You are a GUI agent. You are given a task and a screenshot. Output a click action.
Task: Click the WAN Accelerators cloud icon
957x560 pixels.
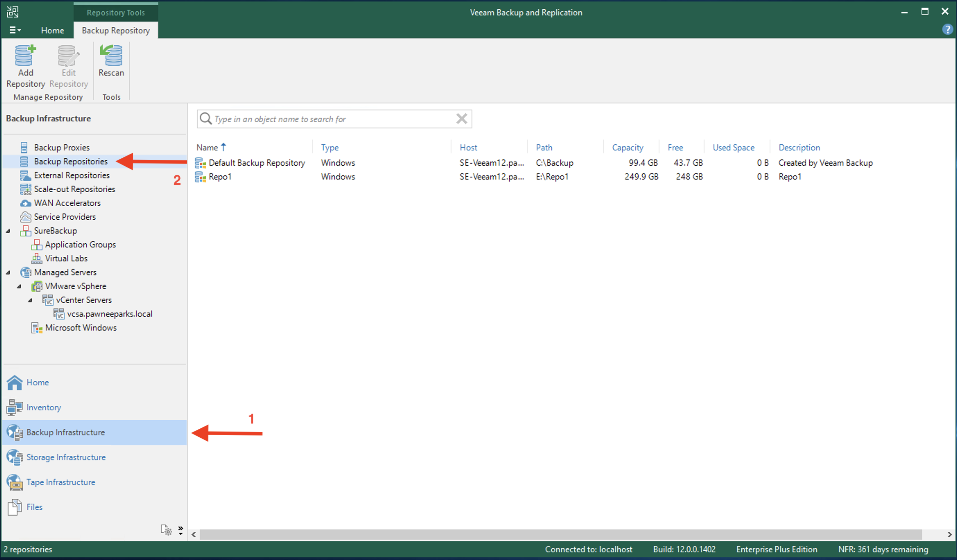[x=25, y=203]
